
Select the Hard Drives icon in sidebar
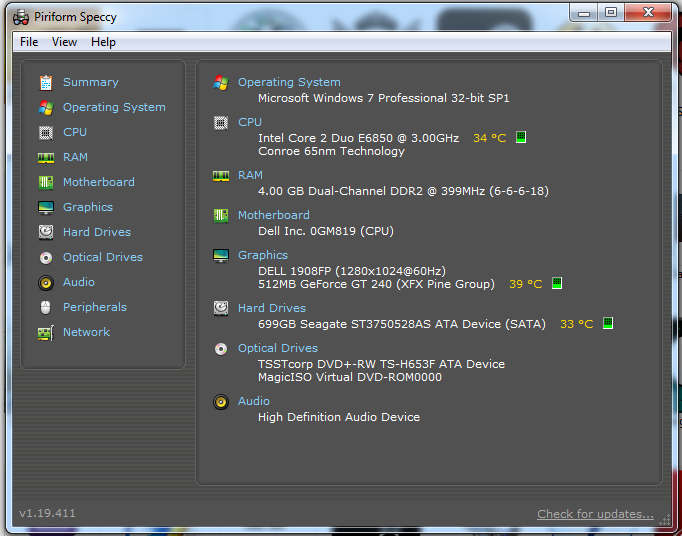click(46, 232)
